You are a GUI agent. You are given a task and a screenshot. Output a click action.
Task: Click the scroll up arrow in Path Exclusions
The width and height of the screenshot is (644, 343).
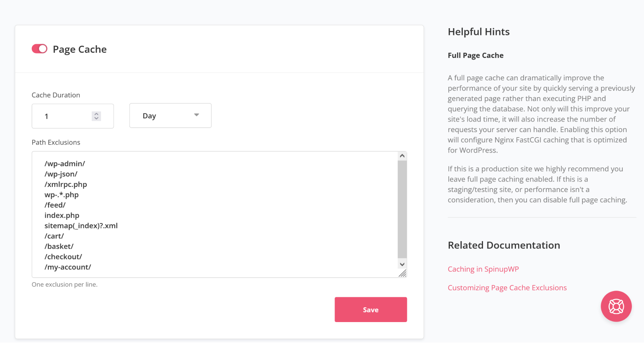pos(402,156)
